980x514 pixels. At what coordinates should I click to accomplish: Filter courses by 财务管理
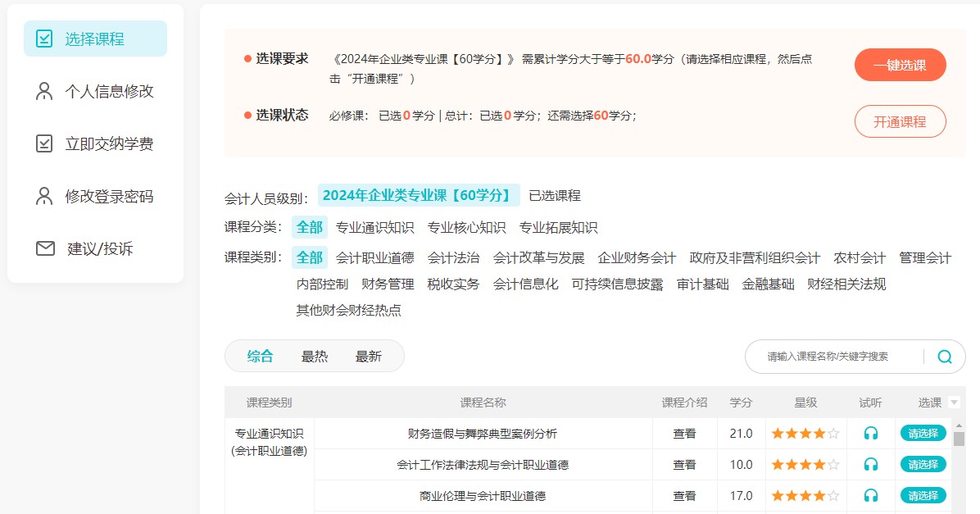(x=388, y=284)
